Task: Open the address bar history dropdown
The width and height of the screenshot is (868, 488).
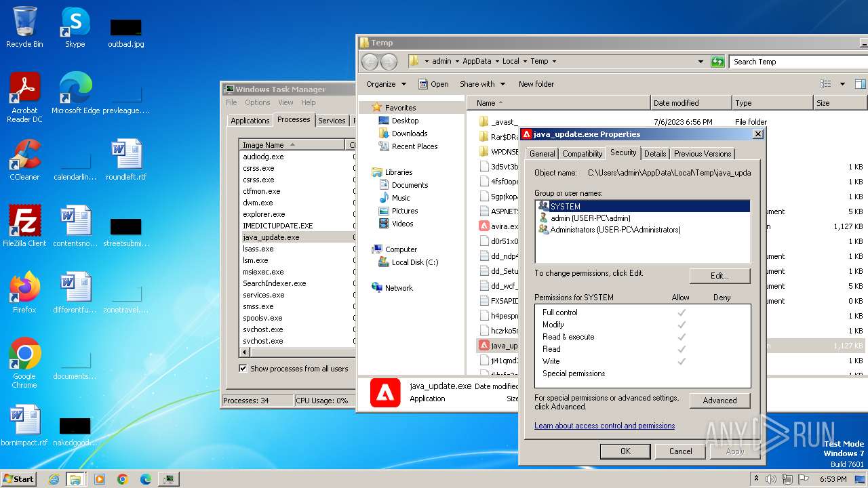Action: pos(701,62)
